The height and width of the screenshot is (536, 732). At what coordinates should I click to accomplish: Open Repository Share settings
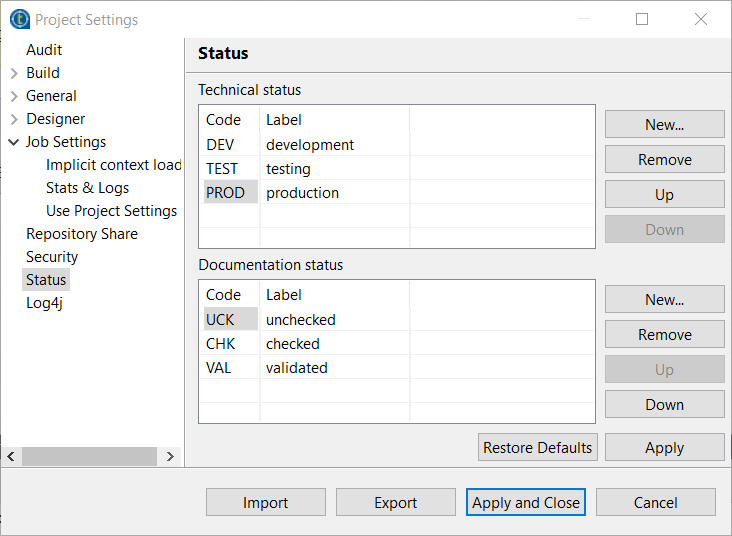coord(82,234)
